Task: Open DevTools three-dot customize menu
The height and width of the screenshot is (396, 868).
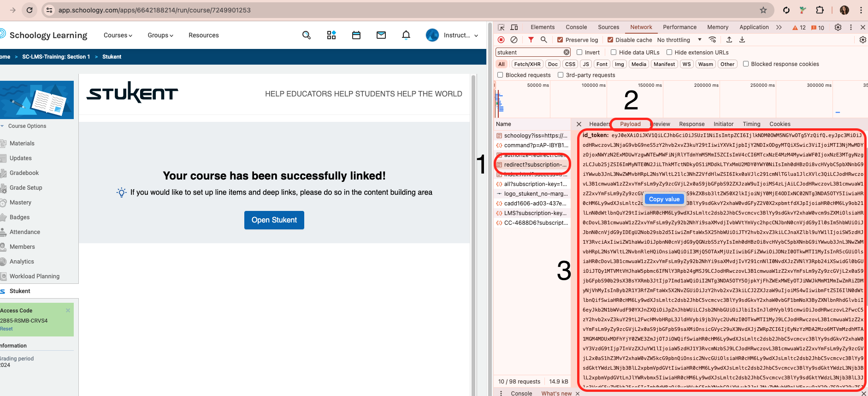Action: 851,27
